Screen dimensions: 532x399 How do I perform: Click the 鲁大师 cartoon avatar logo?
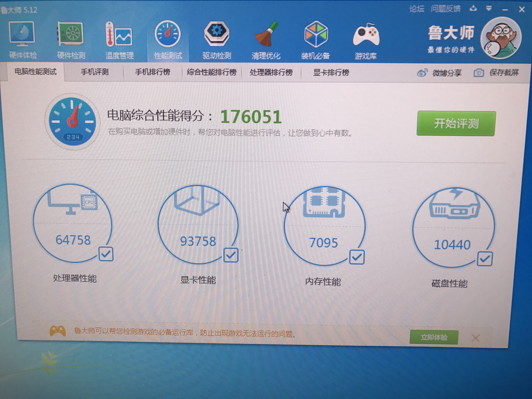click(501, 38)
